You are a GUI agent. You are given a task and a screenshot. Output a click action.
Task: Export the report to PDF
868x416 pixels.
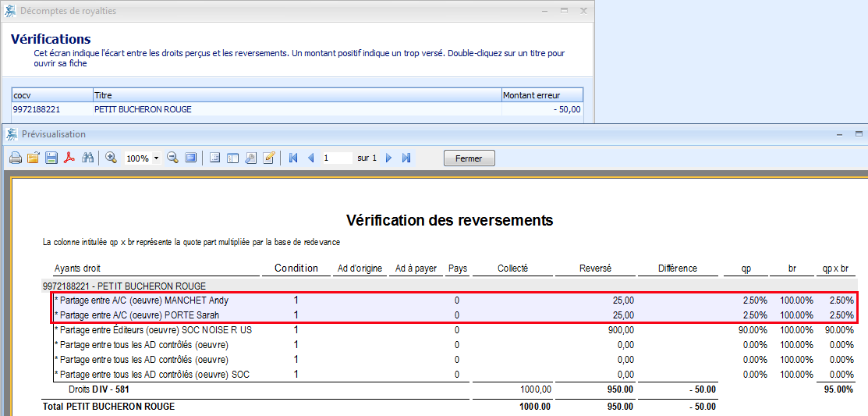69,158
